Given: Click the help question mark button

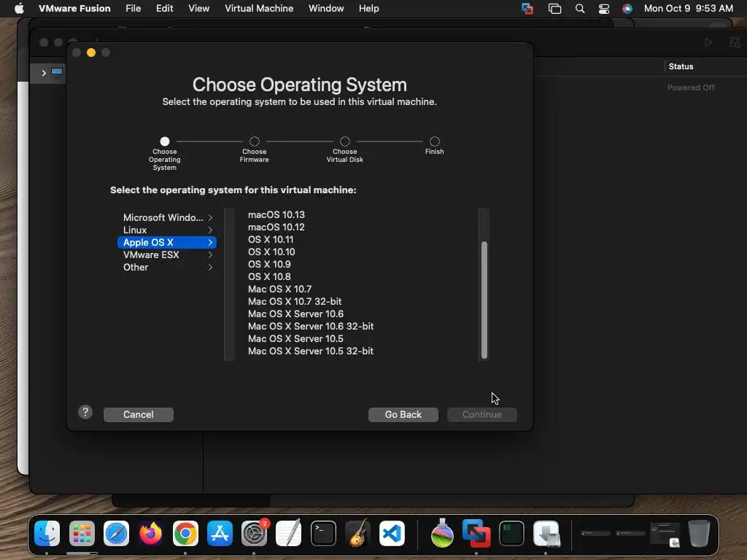Looking at the screenshot, I should pos(85,412).
